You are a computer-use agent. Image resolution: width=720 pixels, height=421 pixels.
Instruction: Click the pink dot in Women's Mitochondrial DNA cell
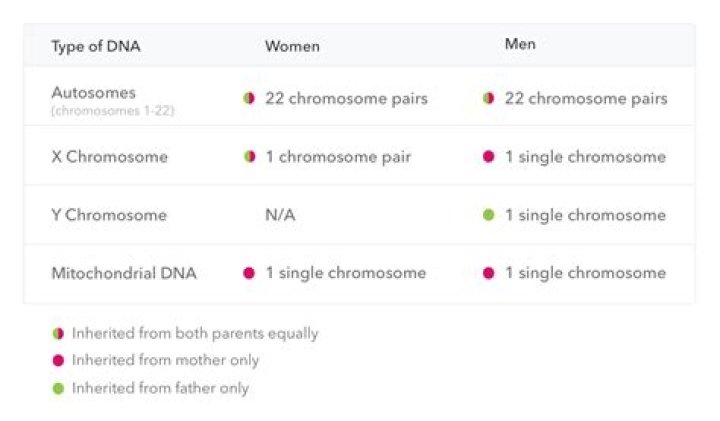coord(249,273)
